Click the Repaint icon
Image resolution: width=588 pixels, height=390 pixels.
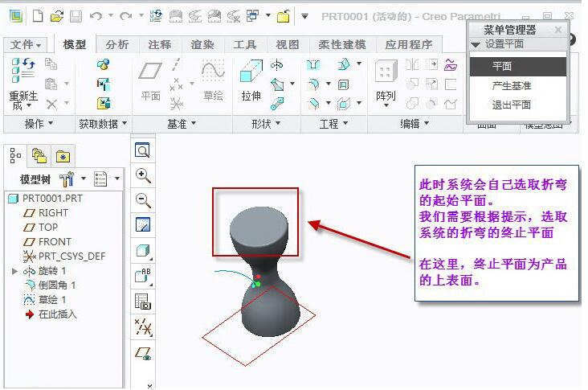click(x=143, y=225)
